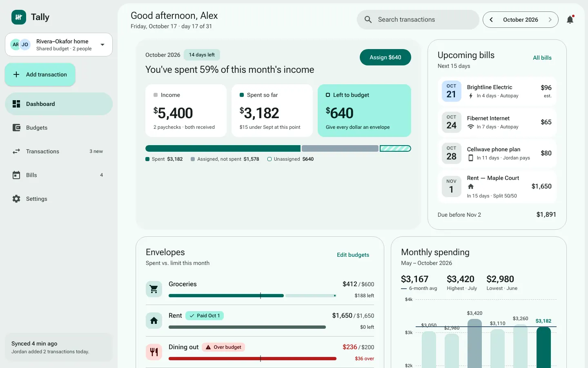This screenshot has height=368, width=588.
Task: Click the lightning icon on Brightline Electric
Action: point(471,96)
